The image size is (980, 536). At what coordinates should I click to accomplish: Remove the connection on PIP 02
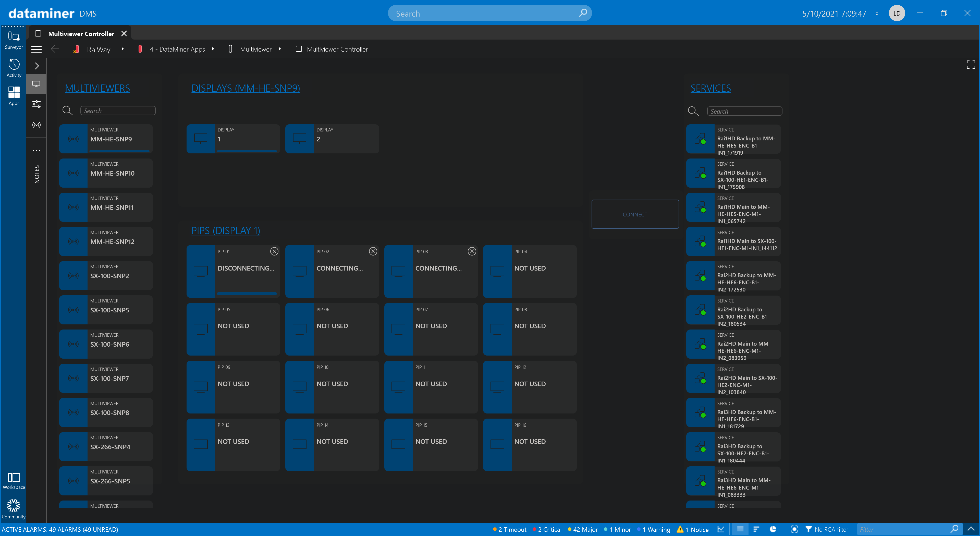click(x=373, y=251)
